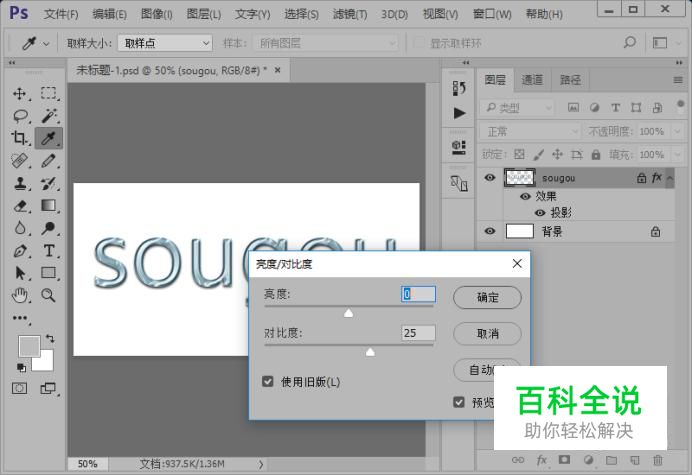
Task: Select the Gradient tool
Action: [48, 206]
